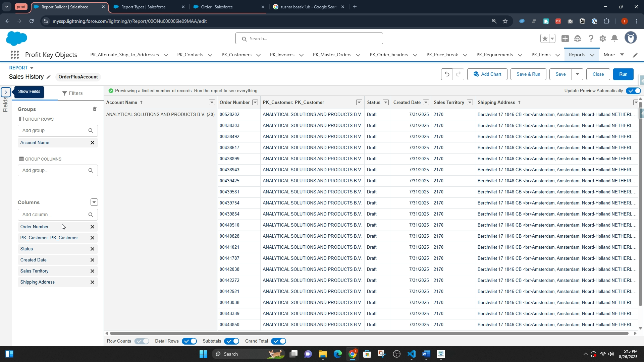Open the notifications bell icon
Screen dimensions: 644x362
[614, 39]
